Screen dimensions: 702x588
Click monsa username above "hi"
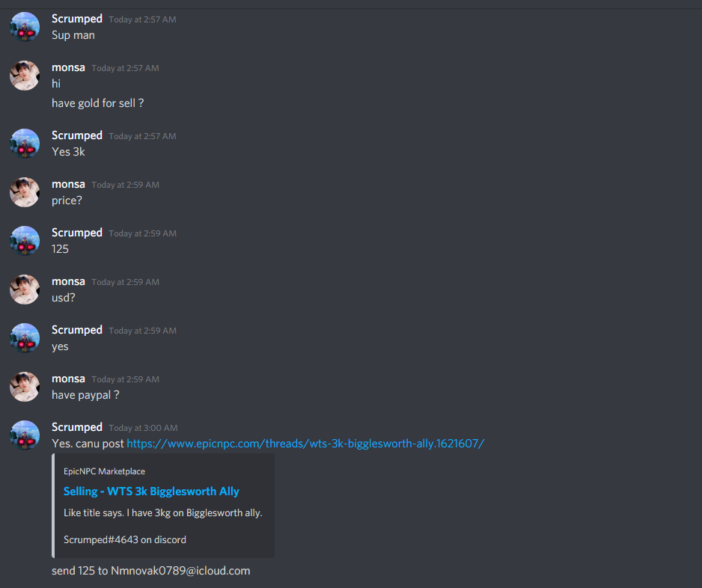(68, 67)
